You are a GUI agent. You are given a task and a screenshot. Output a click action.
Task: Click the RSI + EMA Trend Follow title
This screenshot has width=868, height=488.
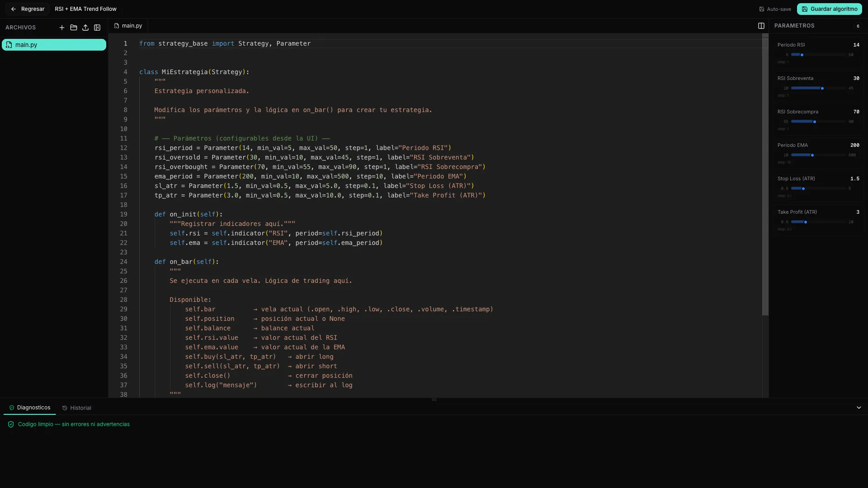coord(85,9)
